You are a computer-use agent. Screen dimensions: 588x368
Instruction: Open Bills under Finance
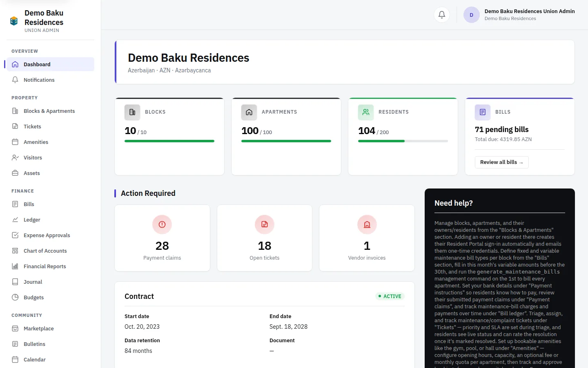50,204
